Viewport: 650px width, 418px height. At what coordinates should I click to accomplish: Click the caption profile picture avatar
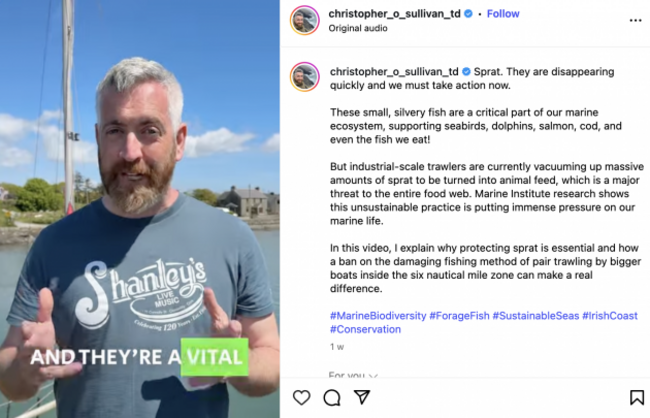pyautogui.click(x=305, y=77)
